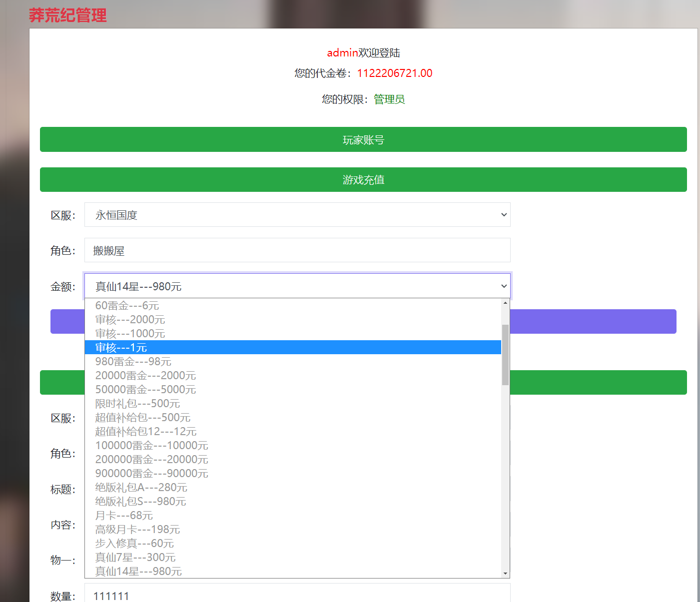Click the dropdown list scroll down arrow
700x602 pixels.
click(505, 574)
